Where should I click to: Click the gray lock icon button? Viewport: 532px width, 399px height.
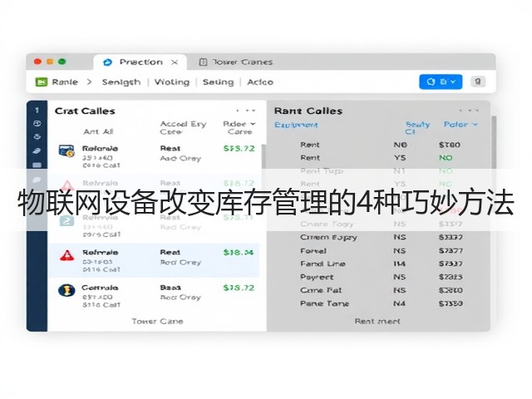(478, 81)
